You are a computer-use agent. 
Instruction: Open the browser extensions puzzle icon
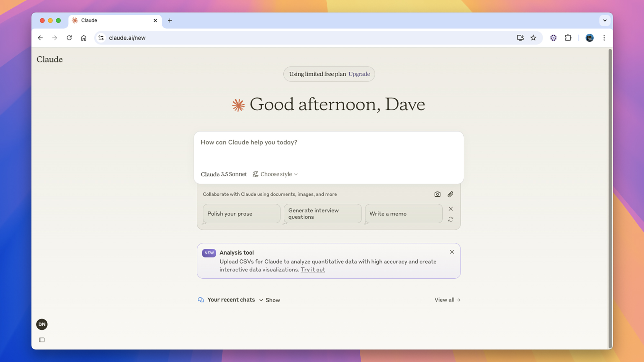coord(568,38)
